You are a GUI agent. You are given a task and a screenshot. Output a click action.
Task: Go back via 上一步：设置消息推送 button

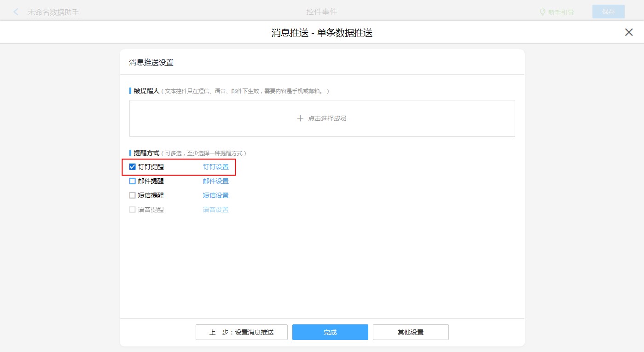coord(241,332)
